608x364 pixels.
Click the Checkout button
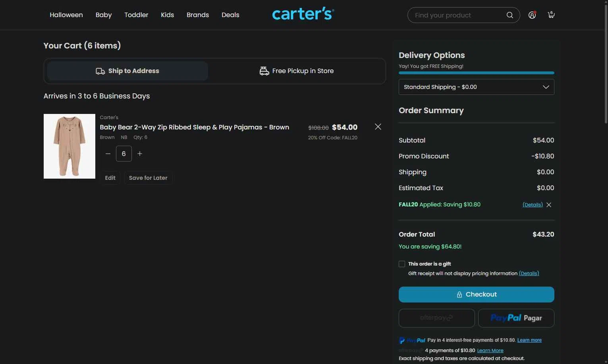477,295
